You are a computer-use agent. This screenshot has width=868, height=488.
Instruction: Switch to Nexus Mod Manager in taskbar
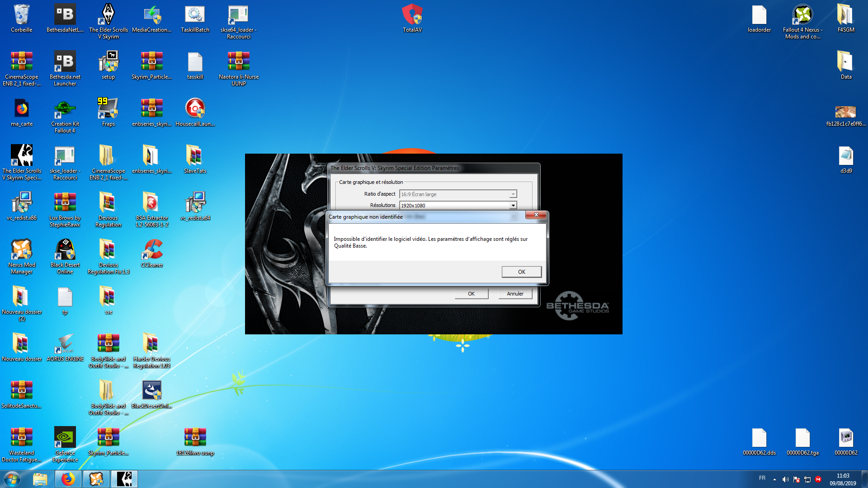(x=96, y=479)
